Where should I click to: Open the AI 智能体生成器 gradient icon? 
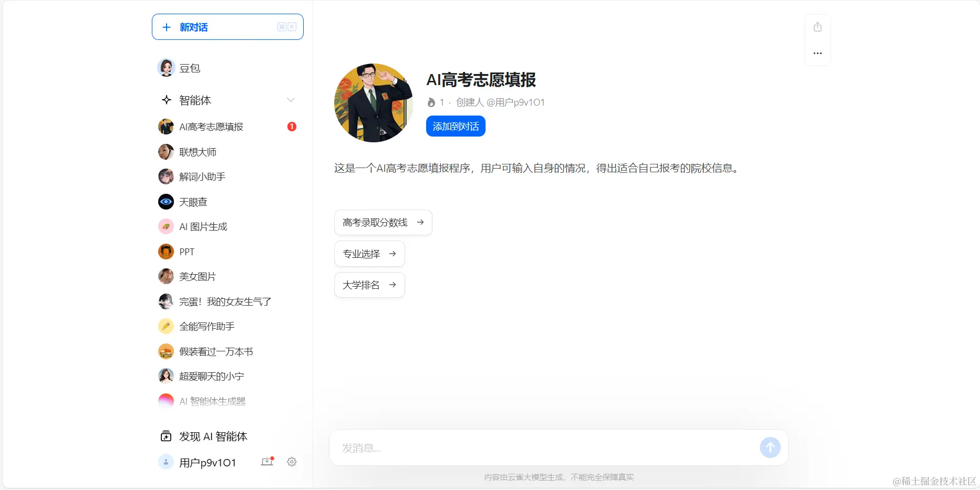coord(166,401)
